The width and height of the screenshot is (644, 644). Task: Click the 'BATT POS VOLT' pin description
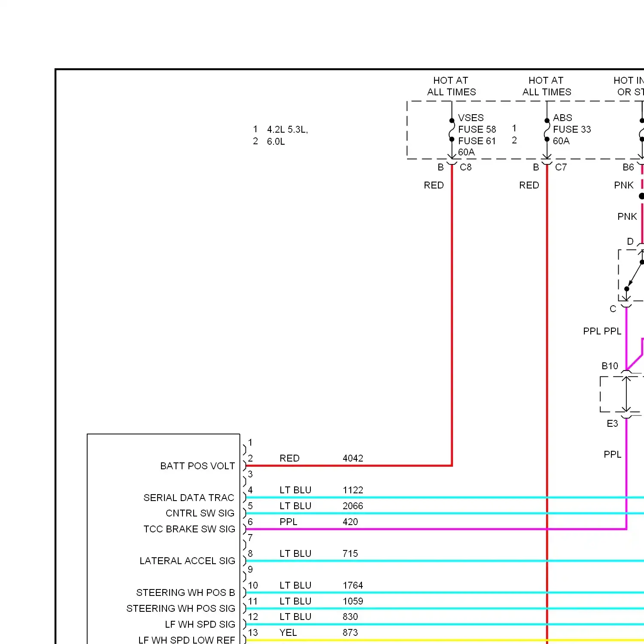click(x=197, y=466)
